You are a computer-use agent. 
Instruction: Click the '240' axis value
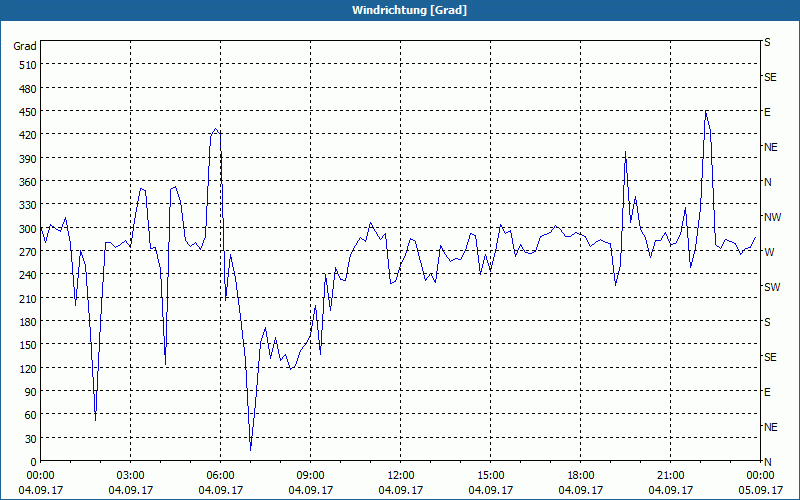(x=29, y=275)
